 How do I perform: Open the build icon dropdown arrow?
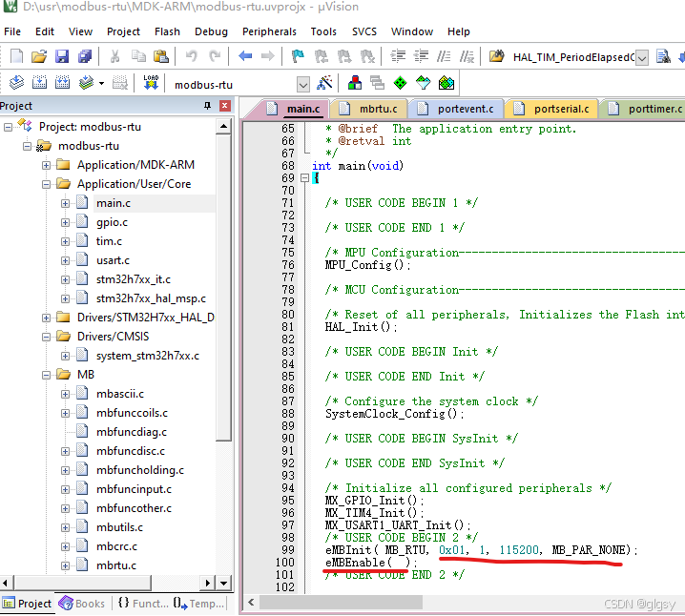click(101, 83)
